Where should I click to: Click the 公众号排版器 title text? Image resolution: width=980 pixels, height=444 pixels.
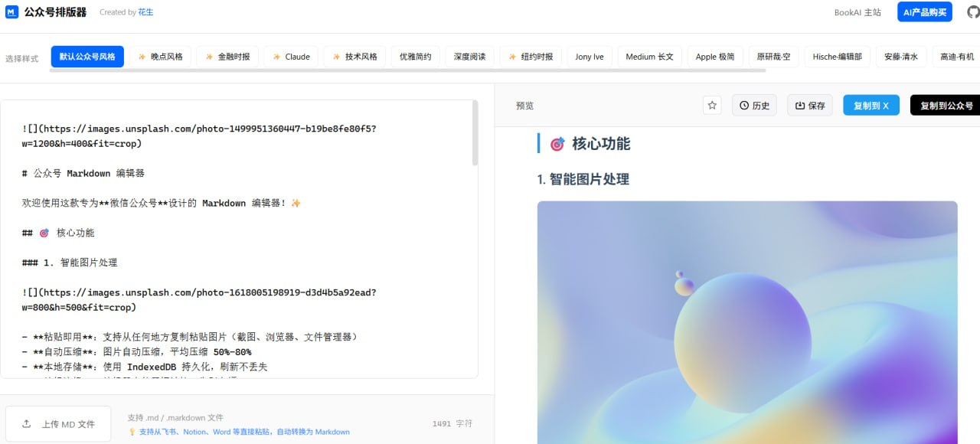tap(55, 12)
